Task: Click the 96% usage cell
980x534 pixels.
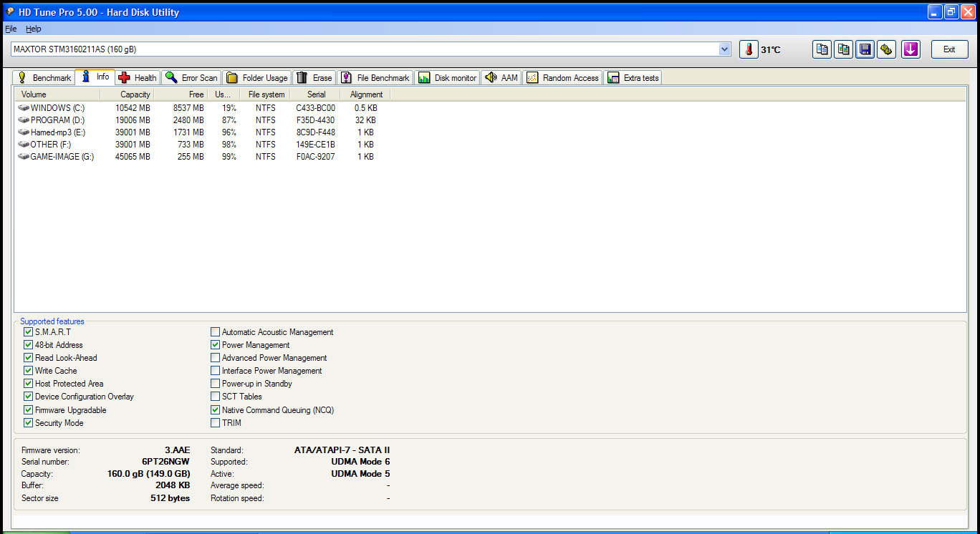Action: point(229,132)
